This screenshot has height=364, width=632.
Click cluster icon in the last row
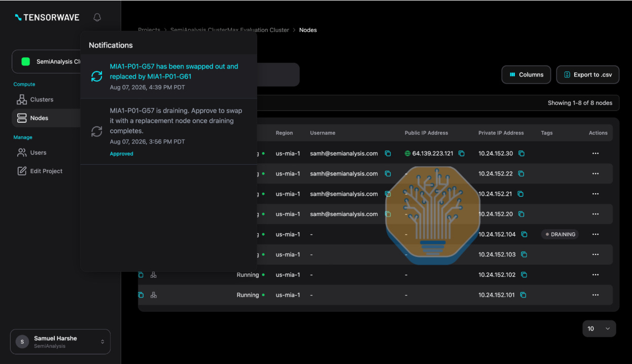pos(153,295)
